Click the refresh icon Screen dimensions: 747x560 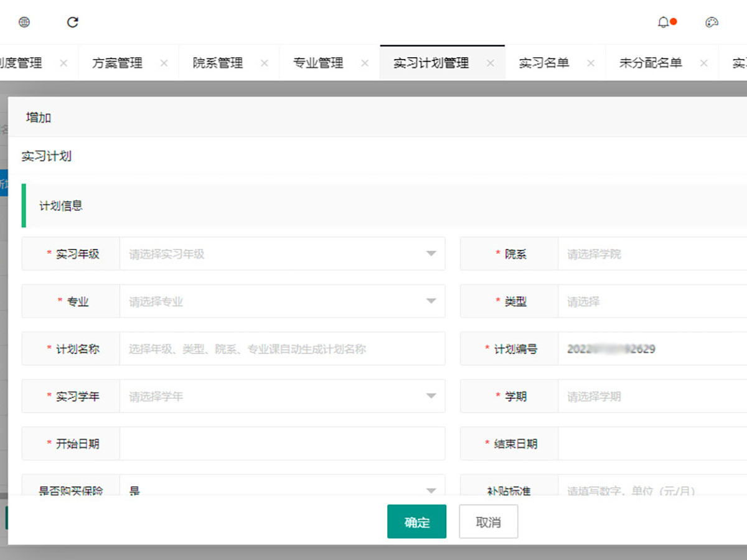point(73,22)
